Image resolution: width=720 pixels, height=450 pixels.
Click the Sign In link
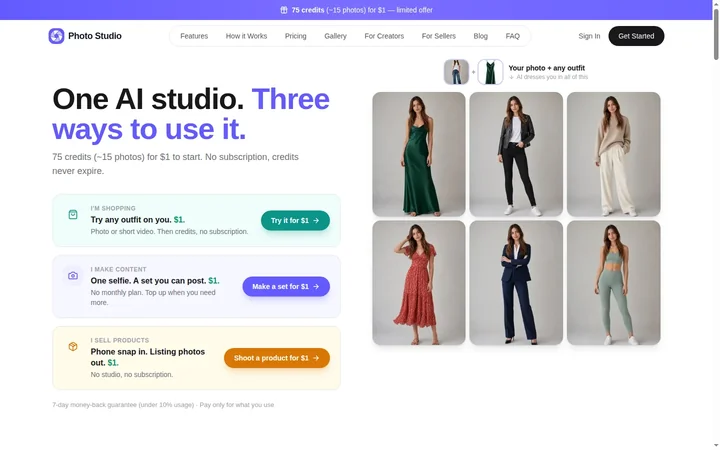click(589, 36)
